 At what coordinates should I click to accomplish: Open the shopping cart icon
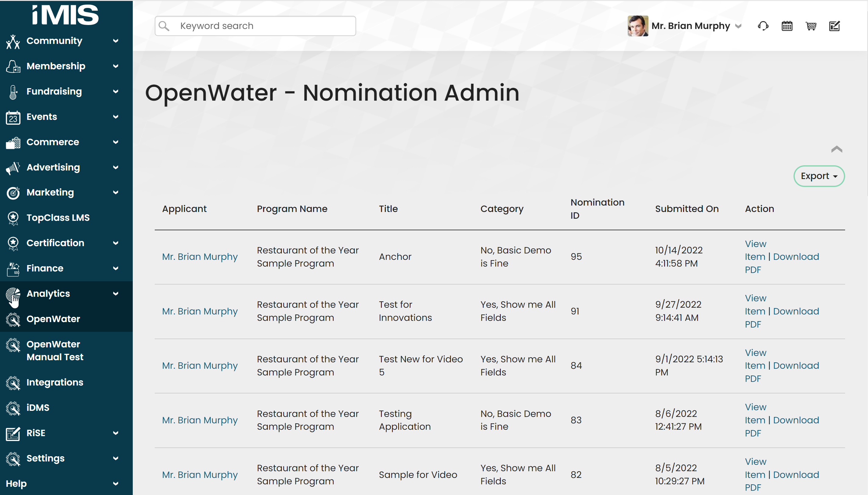point(811,26)
